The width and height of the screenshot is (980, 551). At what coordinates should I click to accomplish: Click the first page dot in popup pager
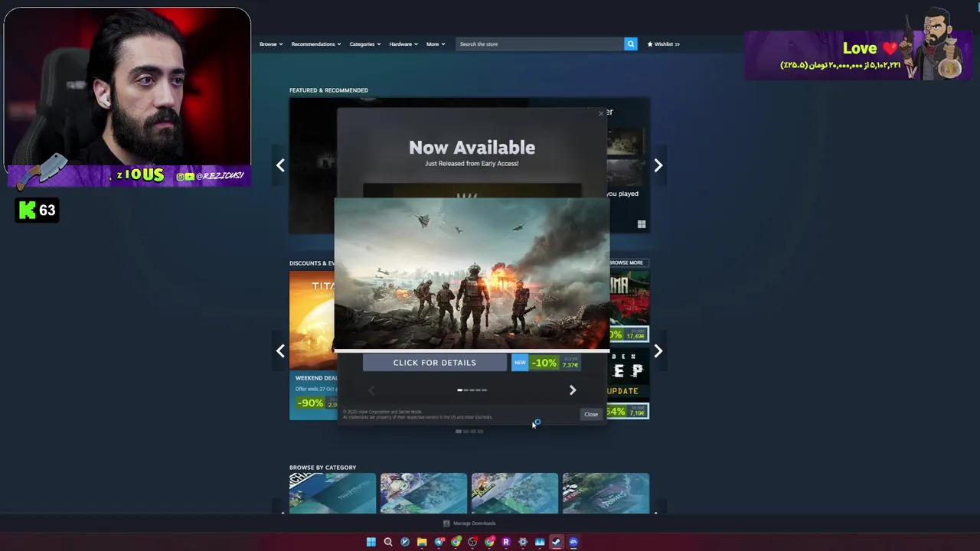(x=459, y=390)
